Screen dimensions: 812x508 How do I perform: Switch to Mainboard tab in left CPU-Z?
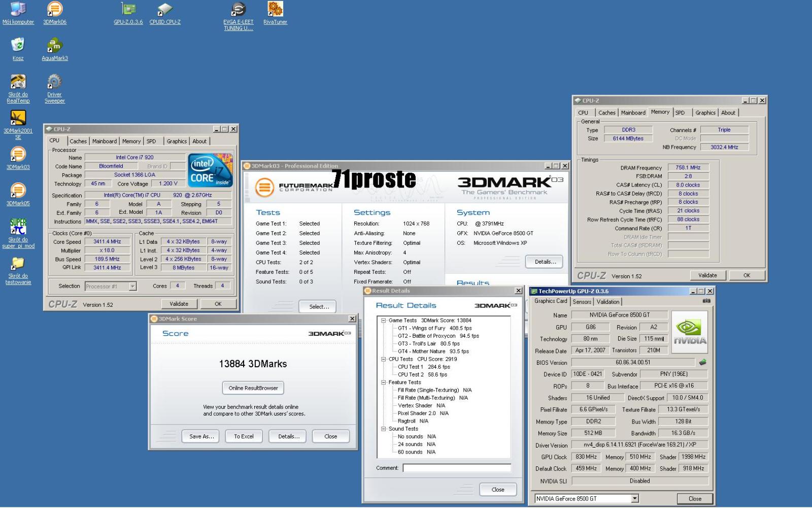105,141
